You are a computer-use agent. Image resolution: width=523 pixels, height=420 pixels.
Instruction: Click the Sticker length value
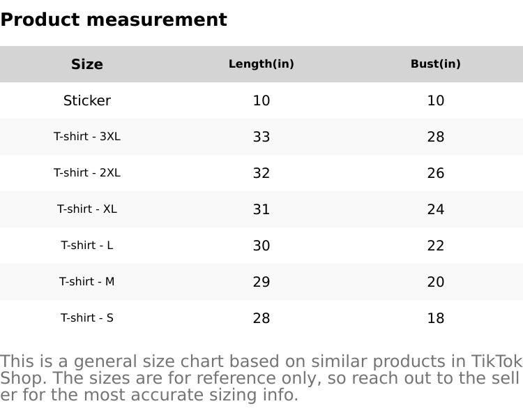[x=261, y=100]
